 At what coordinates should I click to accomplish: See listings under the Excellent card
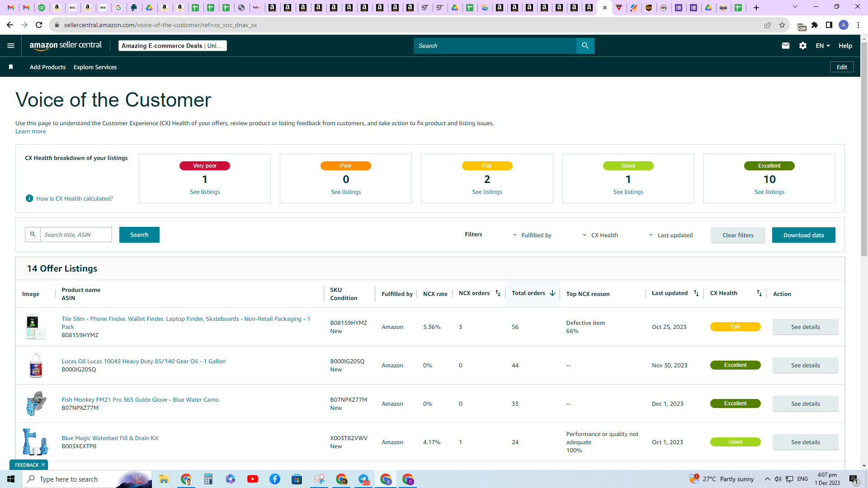pos(769,192)
